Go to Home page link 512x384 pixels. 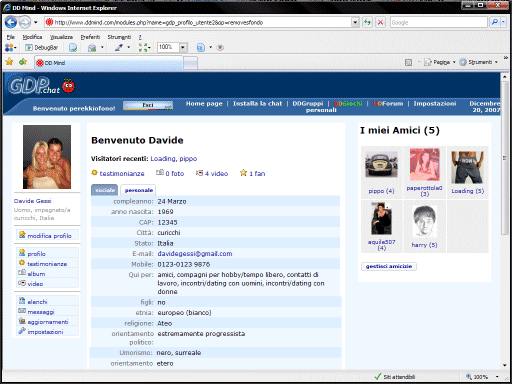coord(204,104)
